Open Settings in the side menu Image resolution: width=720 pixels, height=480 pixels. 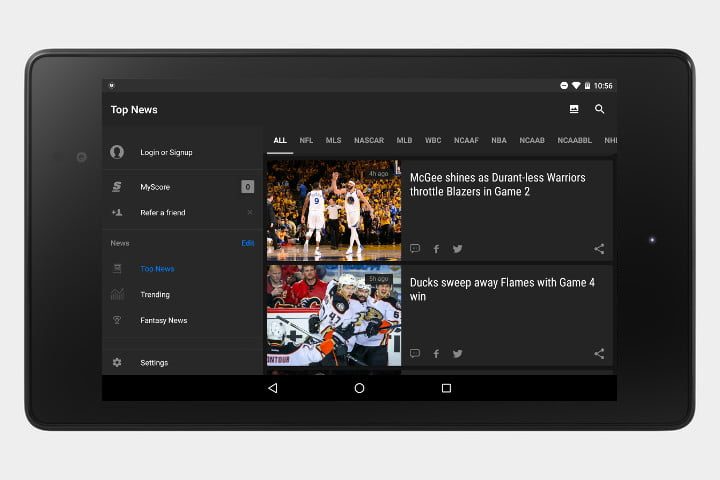pos(154,363)
